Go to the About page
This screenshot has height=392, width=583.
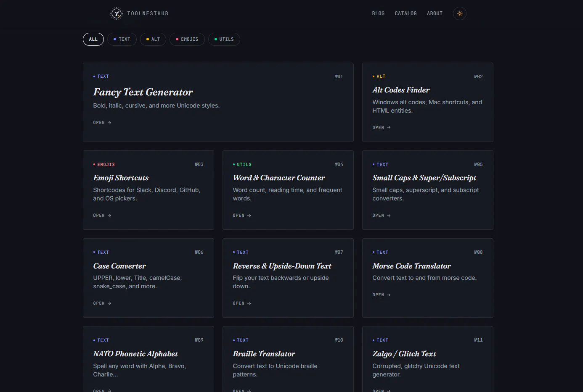[x=435, y=13]
